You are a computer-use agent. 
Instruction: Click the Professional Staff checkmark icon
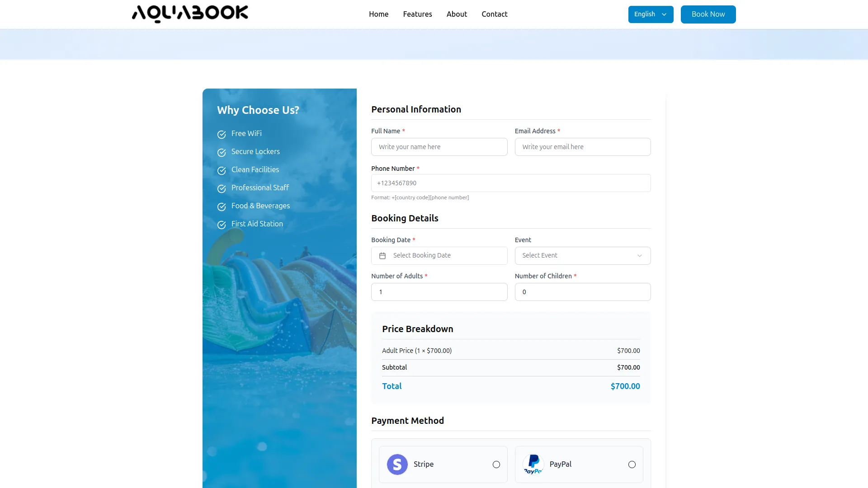pyautogui.click(x=222, y=188)
